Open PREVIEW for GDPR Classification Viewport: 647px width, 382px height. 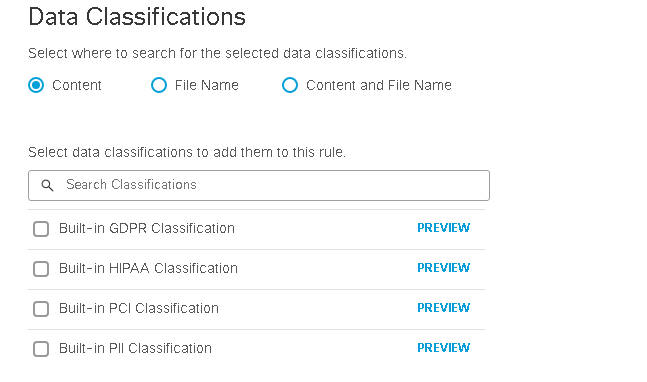click(444, 228)
